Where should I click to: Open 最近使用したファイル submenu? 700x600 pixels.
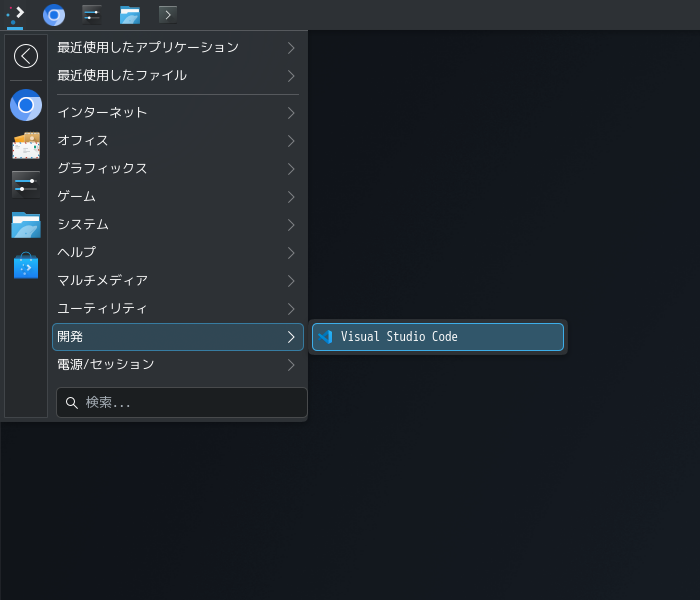point(178,76)
